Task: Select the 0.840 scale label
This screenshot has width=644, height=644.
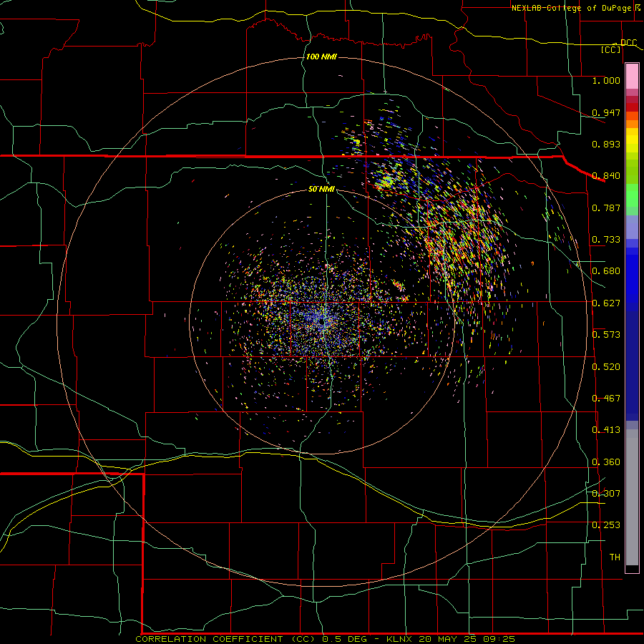Action: tap(606, 176)
